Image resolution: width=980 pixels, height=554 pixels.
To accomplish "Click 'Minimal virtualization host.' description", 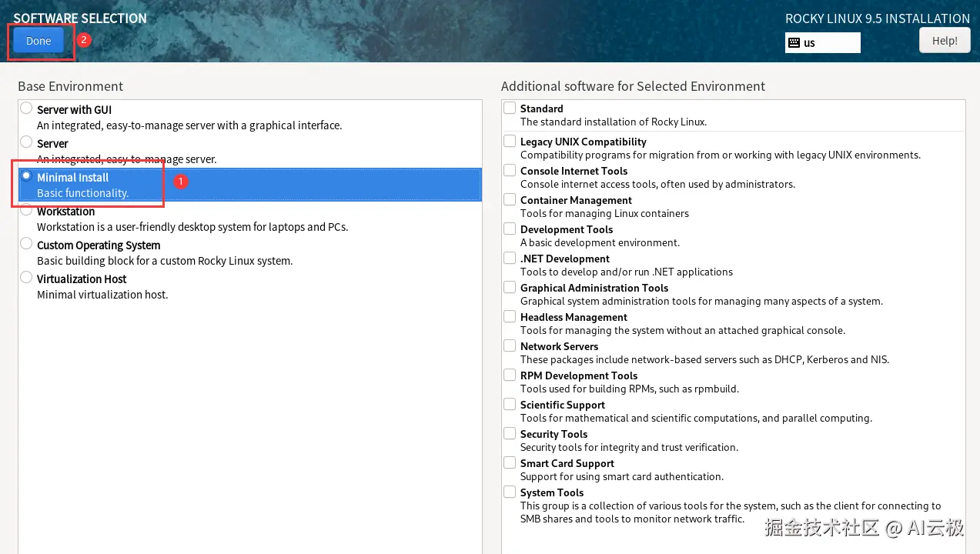I will pos(102,295).
